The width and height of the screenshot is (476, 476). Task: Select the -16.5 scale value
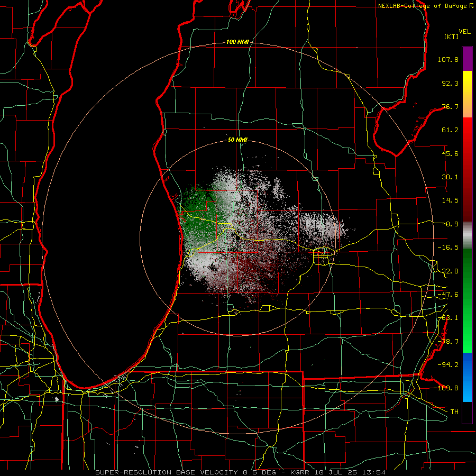point(448,248)
